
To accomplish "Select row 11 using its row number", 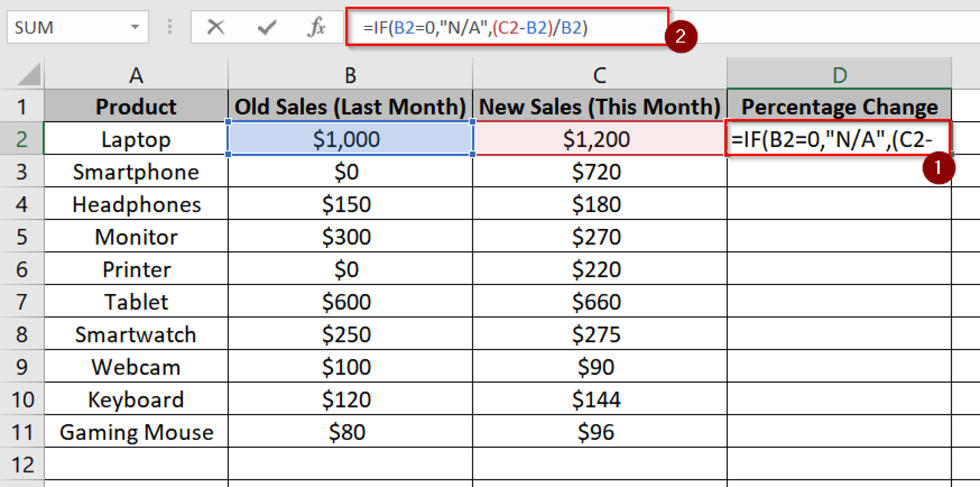I will click(x=22, y=431).
